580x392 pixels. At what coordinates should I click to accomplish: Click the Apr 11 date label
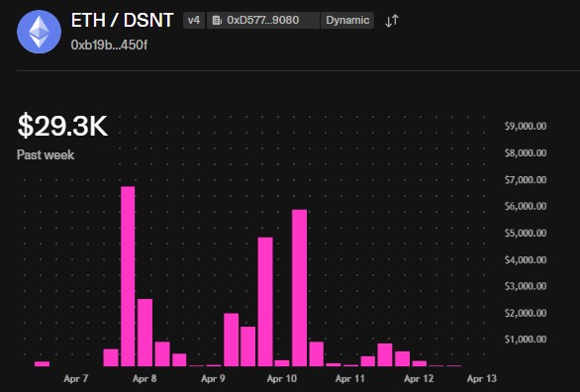[x=350, y=379]
